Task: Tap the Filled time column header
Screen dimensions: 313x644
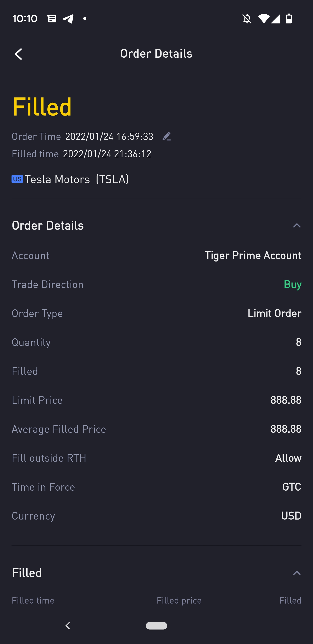Action: pyautogui.click(x=33, y=600)
